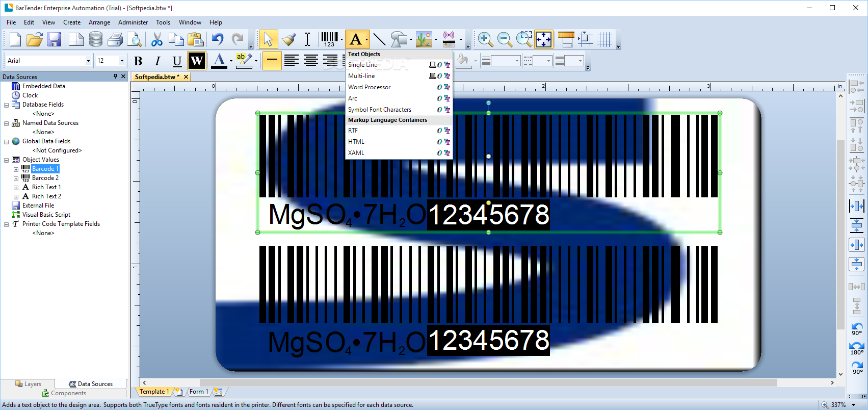The image size is (868, 410).
Task: Collapse the Object Values tree node
Action: pyautogui.click(x=6, y=160)
